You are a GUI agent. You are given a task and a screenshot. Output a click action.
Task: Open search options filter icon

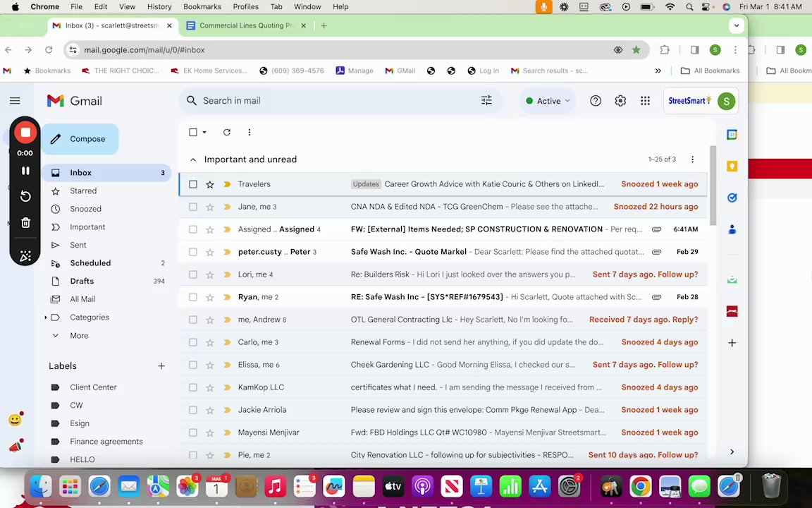(x=486, y=101)
